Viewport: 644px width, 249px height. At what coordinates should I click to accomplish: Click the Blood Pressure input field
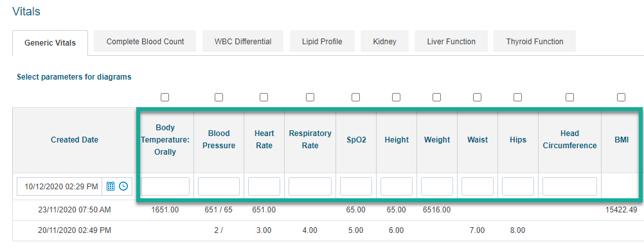tap(219, 186)
